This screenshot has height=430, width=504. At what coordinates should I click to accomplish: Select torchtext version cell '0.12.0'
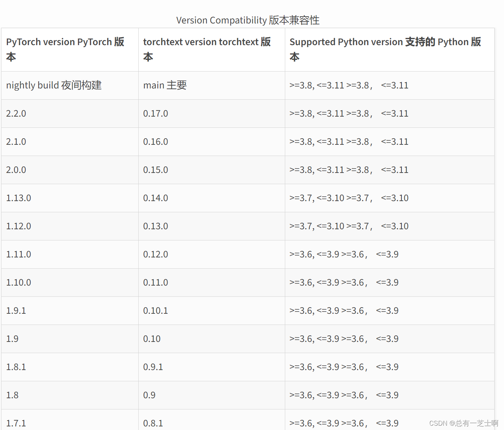pyautogui.click(x=212, y=255)
